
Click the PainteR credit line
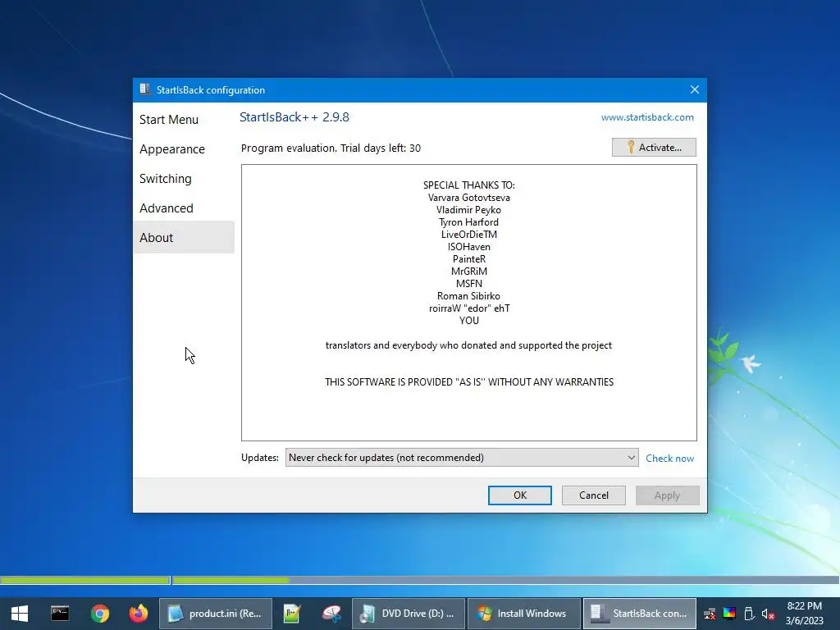tap(468, 259)
